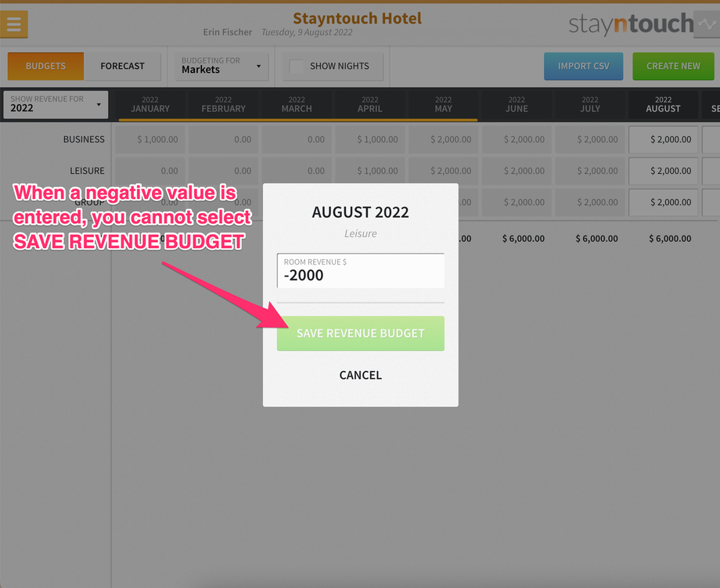Select the 2022 AUGUST column header
The image size is (720, 588).
click(663, 104)
